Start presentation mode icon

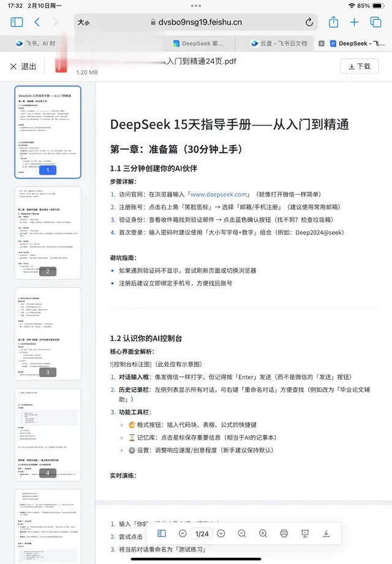click(x=305, y=533)
